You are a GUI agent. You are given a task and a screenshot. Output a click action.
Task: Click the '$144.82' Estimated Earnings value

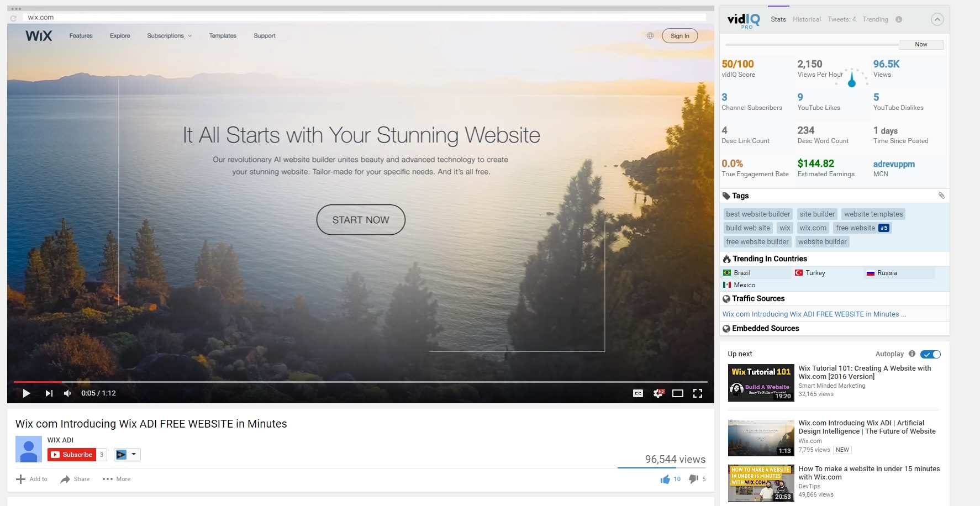click(816, 164)
